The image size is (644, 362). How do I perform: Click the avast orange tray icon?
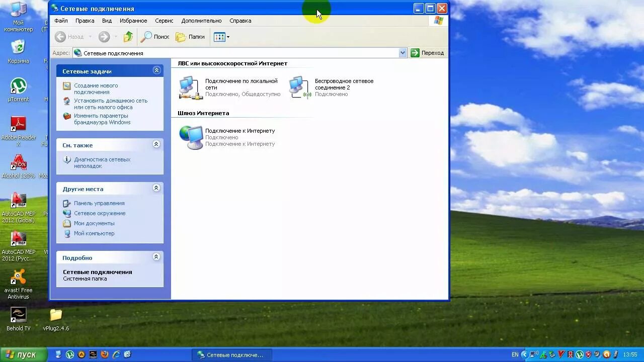(x=606, y=354)
